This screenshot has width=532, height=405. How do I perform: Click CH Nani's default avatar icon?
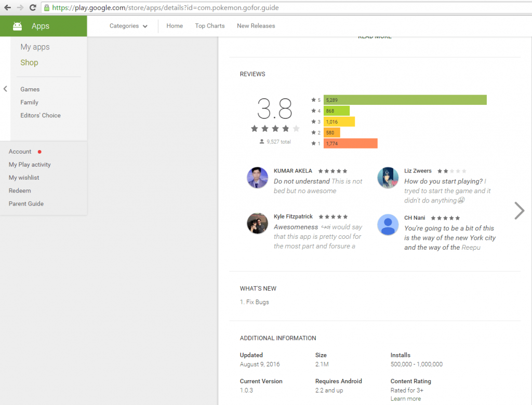pyautogui.click(x=388, y=224)
